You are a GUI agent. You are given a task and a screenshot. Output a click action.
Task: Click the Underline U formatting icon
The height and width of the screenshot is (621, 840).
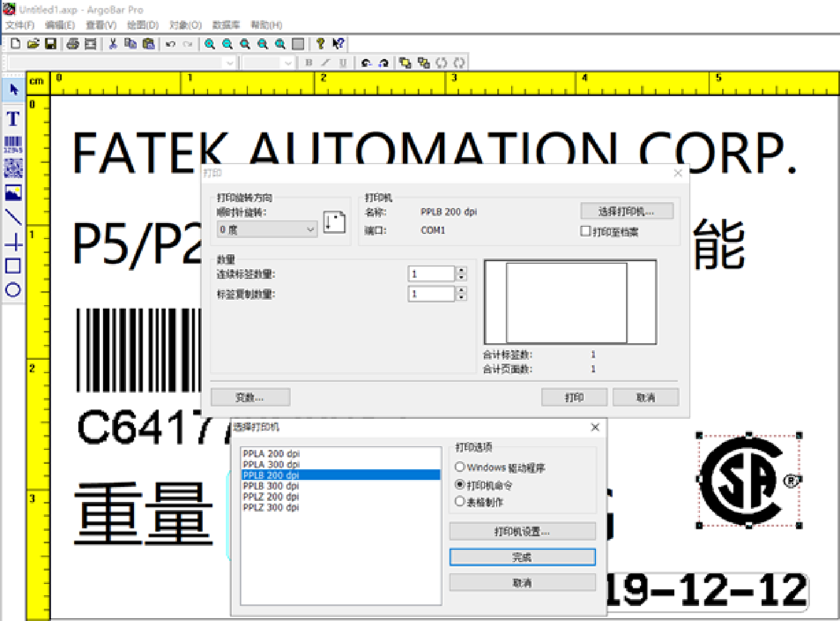(x=343, y=63)
